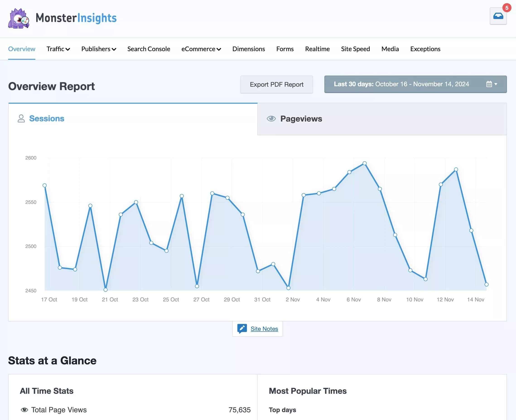The width and height of the screenshot is (516, 420).
Task: Expand the Traffic dropdown menu
Action: pos(58,49)
